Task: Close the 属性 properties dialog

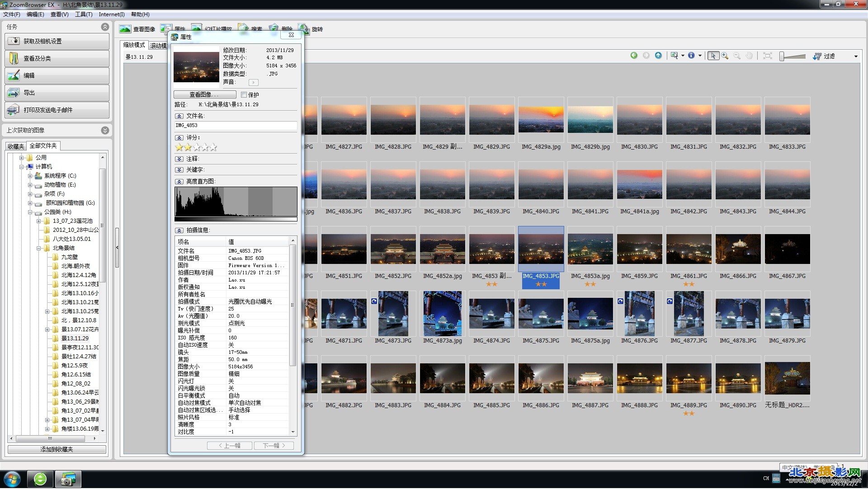Action: [x=291, y=35]
